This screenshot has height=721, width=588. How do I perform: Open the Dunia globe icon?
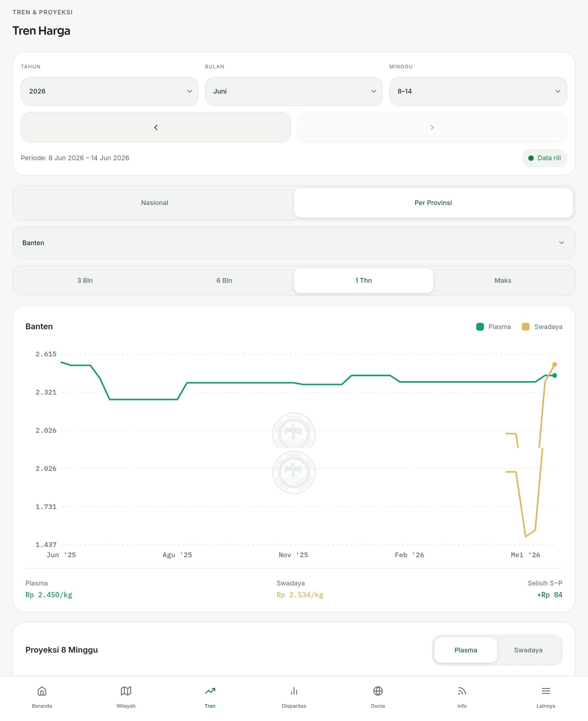pyautogui.click(x=378, y=691)
